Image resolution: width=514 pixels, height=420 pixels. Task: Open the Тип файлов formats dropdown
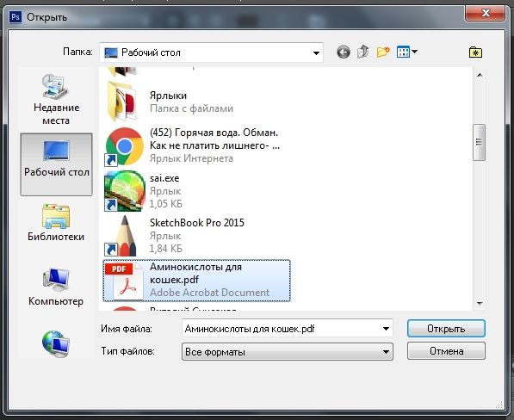point(288,352)
